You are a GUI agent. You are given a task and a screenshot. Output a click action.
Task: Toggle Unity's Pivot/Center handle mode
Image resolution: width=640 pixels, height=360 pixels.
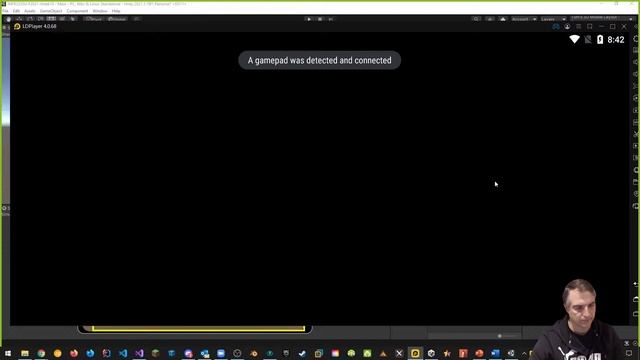coord(94,19)
